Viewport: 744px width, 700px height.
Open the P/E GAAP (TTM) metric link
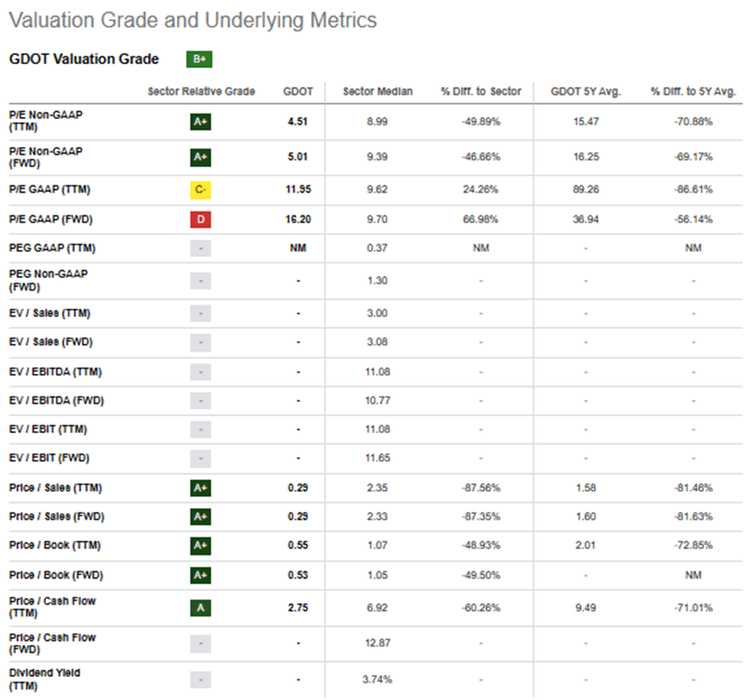click(x=49, y=189)
